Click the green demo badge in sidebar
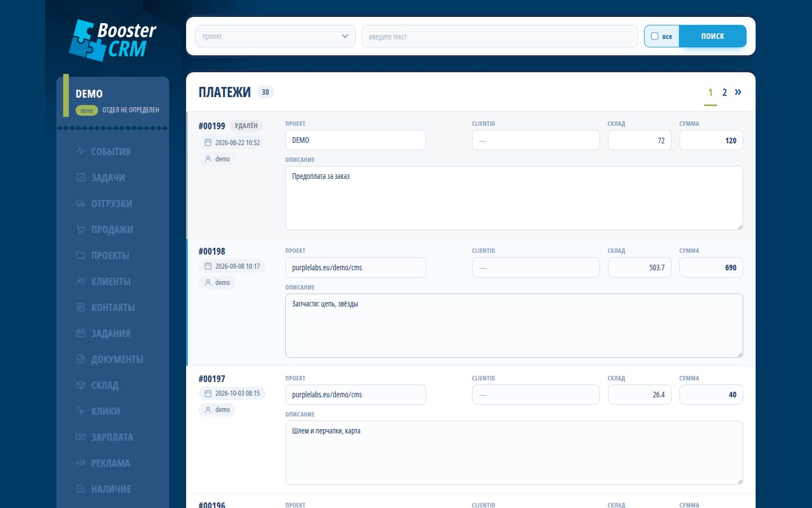 click(x=87, y=111)
